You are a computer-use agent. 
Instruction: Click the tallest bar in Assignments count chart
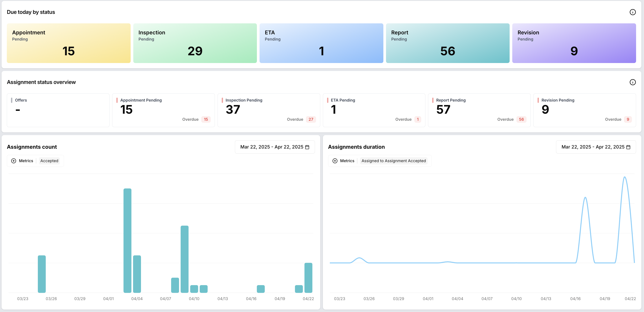[127, 240]
